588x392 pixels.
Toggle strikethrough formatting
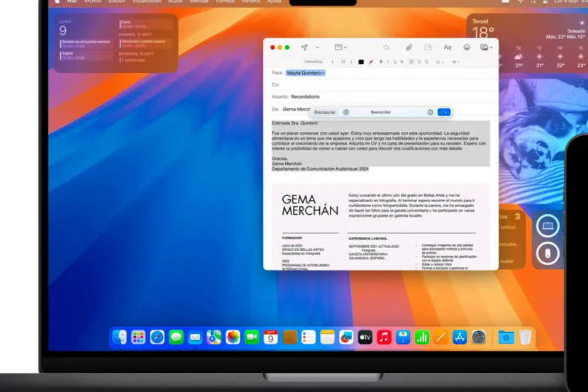401,62
